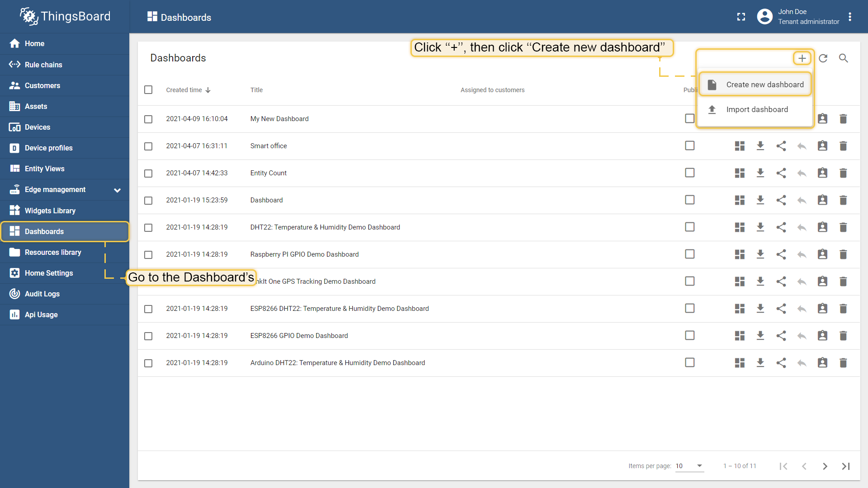
Task: Open the Arduino DHT22 demo dashboard
Action: click(x=337, y=362)
